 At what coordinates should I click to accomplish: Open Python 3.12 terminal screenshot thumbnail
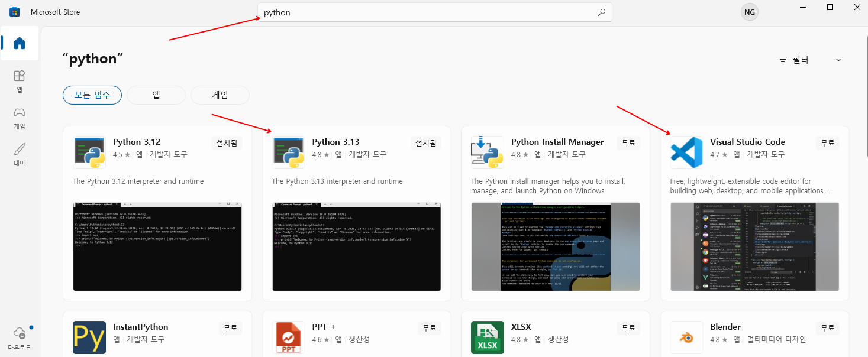(x=157, y=246)
